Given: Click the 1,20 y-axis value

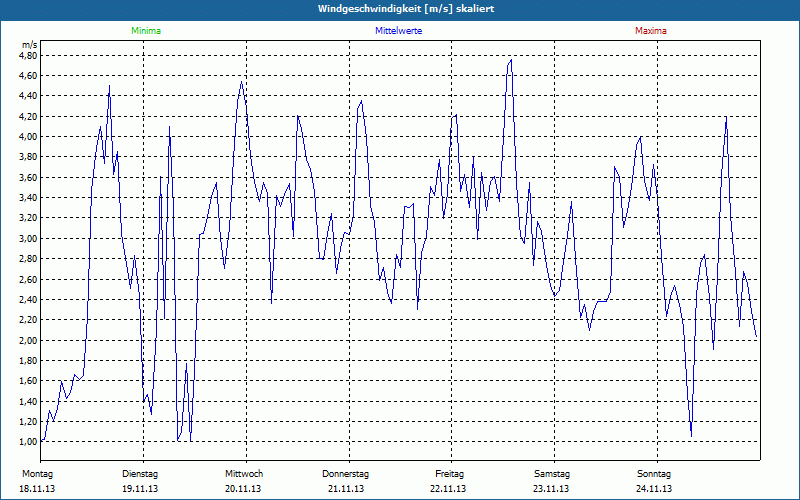Looking at the screenshot, I should (x=28, y=421).
